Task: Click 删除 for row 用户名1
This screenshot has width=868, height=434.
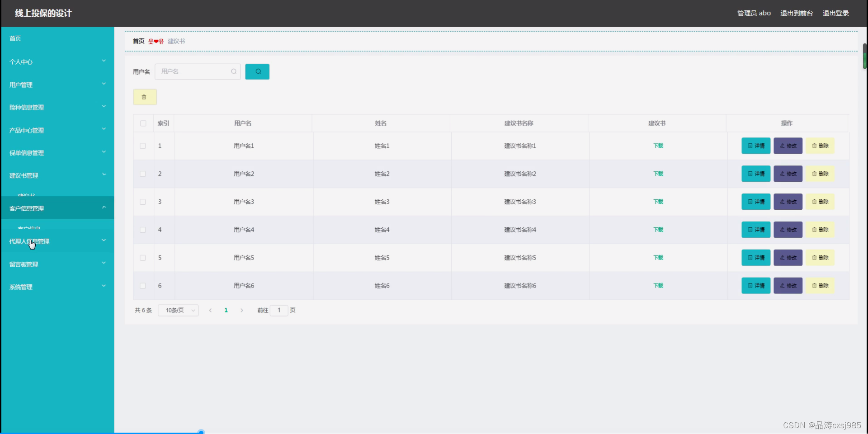Action: tap(820, 146)
